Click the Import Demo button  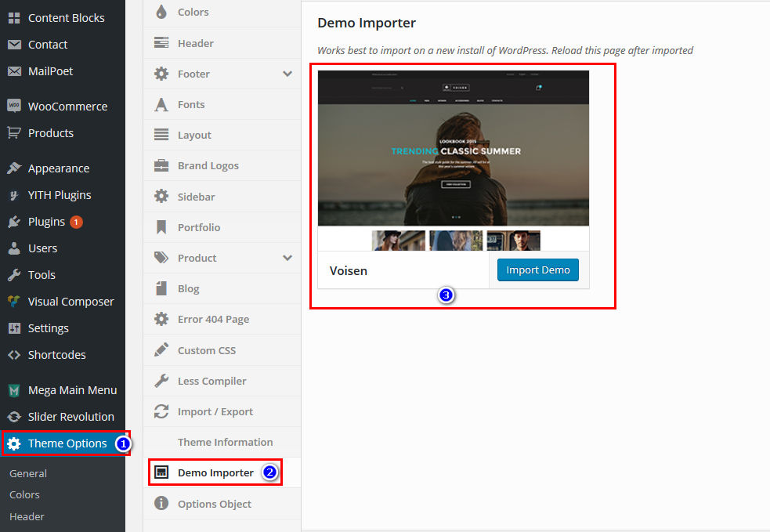[x=538, y=270]
